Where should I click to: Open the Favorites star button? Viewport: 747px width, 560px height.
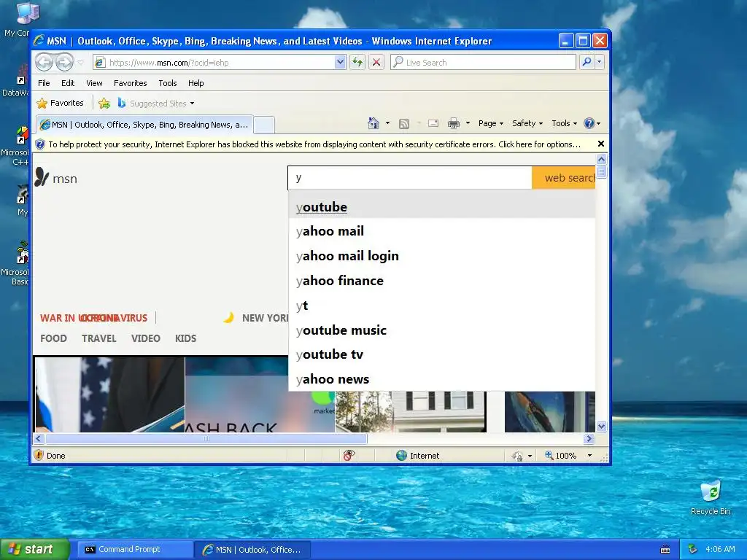pos(60,103)
